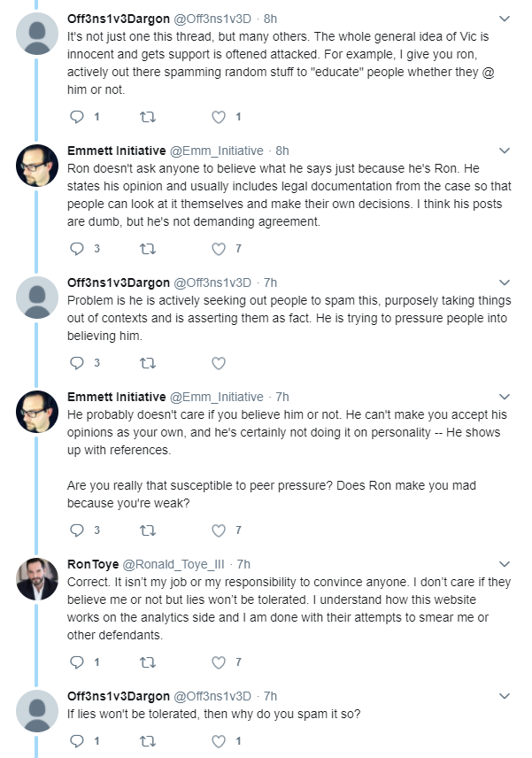
Task: Reply to 'If lies won't be tolerated' tweet
Action: pos(77,741)
